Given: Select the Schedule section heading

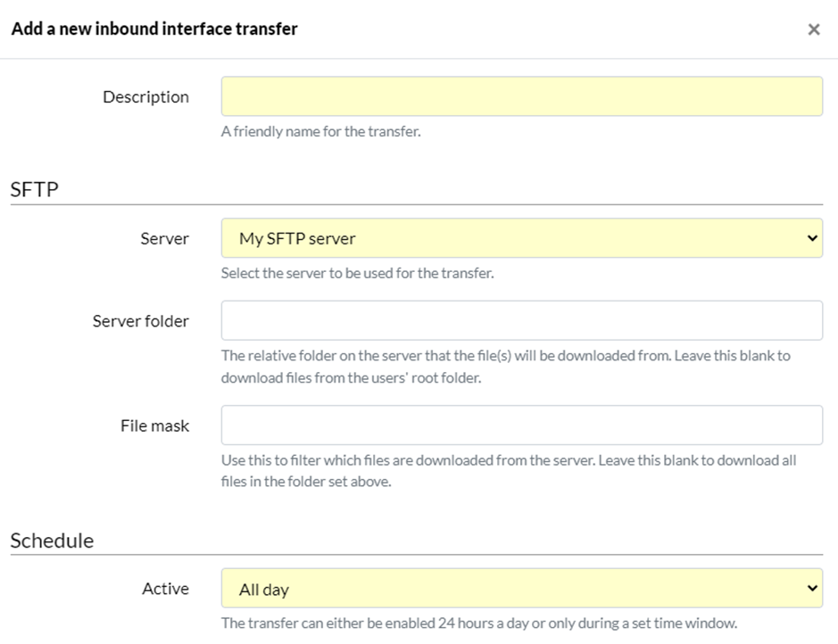Looking at the screenshot, I should point(52,541).
